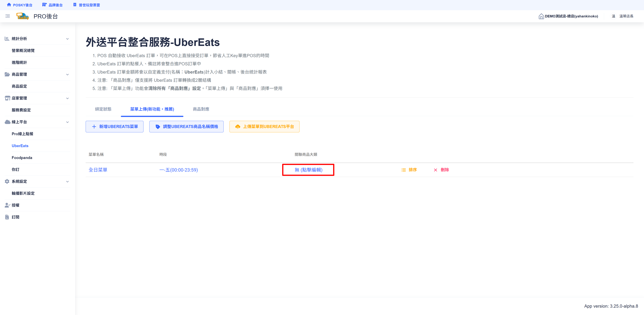Switch to the 商品對應 tab

coord(201,109)
